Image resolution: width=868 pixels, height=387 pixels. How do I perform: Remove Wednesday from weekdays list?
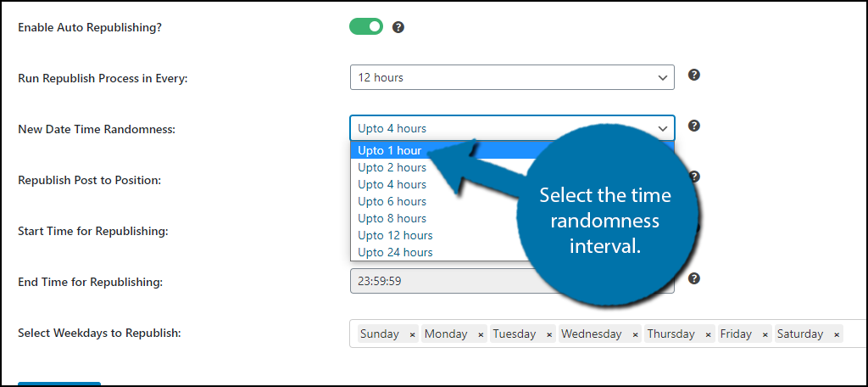coord(635,334)
